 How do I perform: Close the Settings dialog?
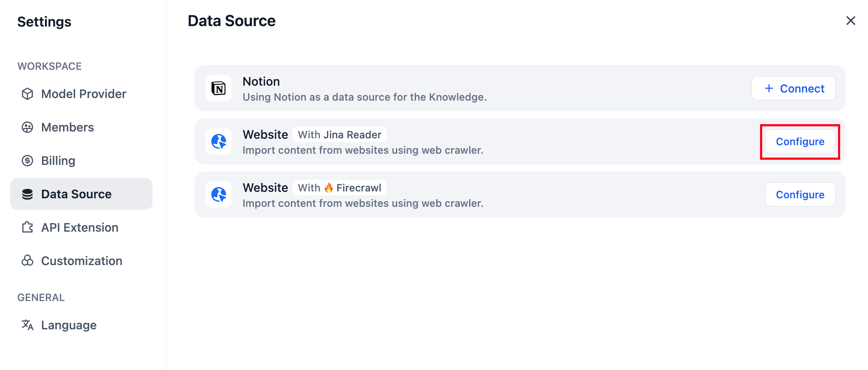pyautogui.click(x=850, y=21)
